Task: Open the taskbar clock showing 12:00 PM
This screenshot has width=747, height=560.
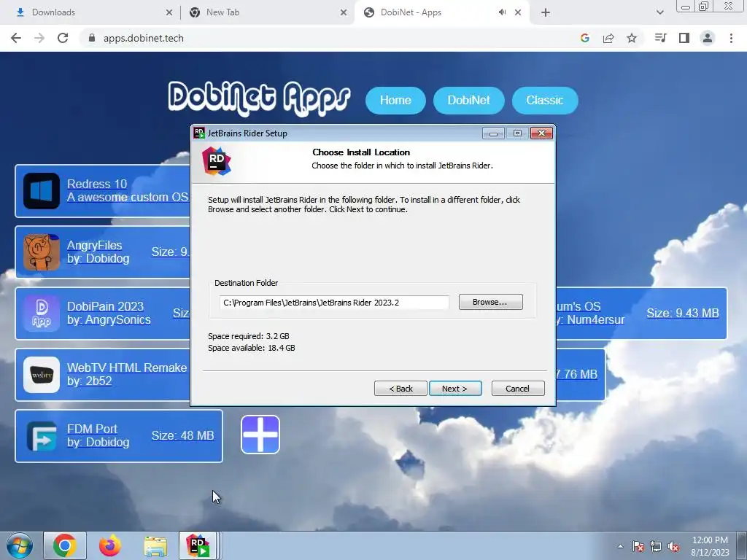Action: coord(710,546)
